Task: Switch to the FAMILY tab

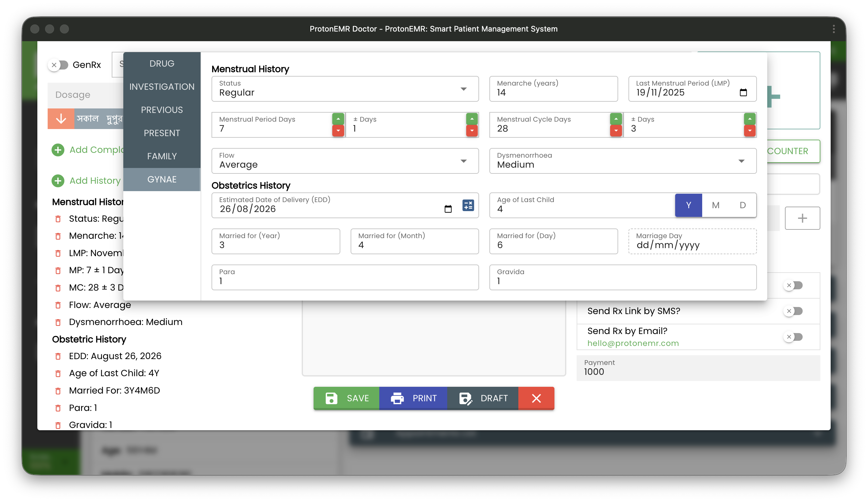Action: tap(162, 156)
